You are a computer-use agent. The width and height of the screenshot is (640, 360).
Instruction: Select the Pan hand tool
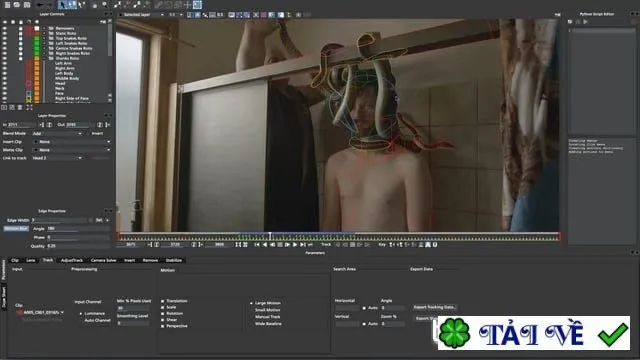pyautogui.click(x=95, y=5)
